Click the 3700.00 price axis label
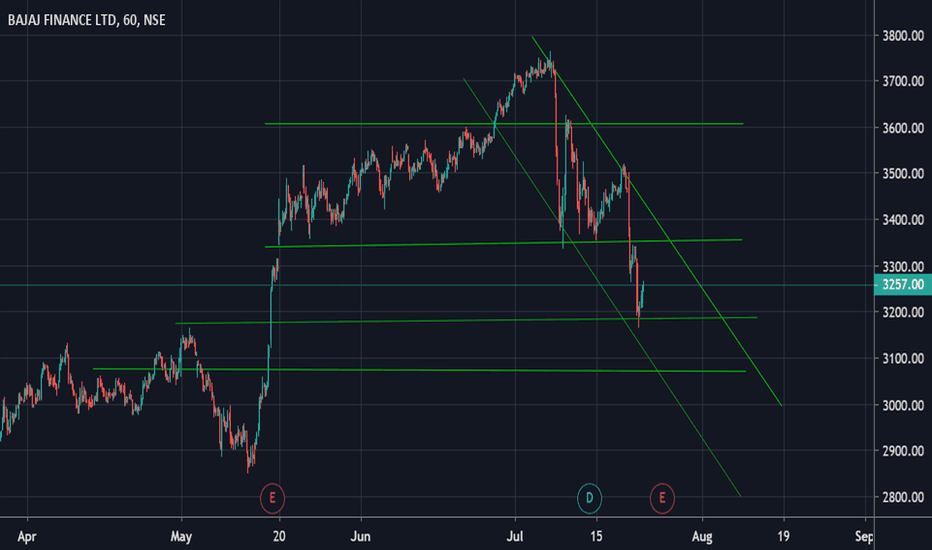Viewport: 932px width, 550px height. [903, 81]
